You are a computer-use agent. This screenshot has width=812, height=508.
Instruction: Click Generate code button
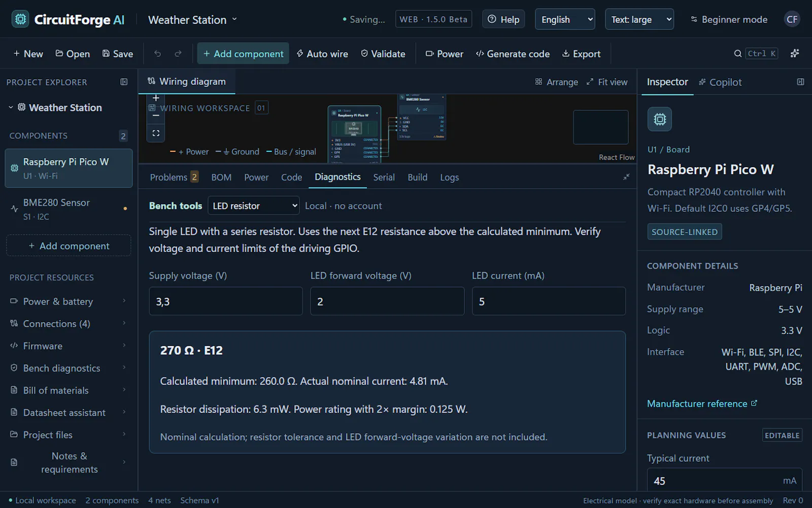(513, 54)
